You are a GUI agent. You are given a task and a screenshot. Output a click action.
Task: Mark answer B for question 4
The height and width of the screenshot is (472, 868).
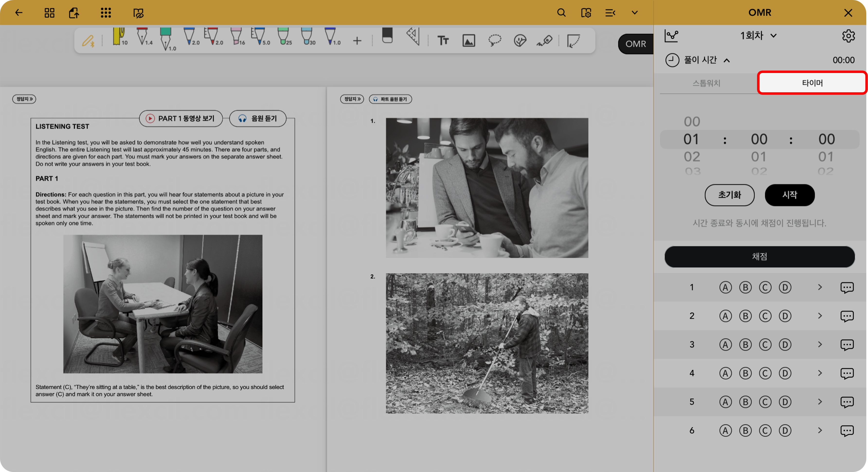pyautogui.click(x=745, y=373)
